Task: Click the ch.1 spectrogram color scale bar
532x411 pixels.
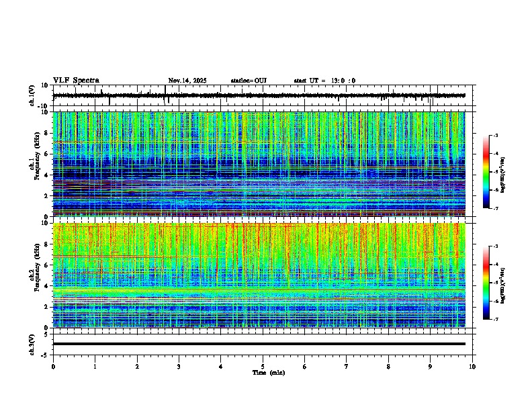Action: coord(486,172)
